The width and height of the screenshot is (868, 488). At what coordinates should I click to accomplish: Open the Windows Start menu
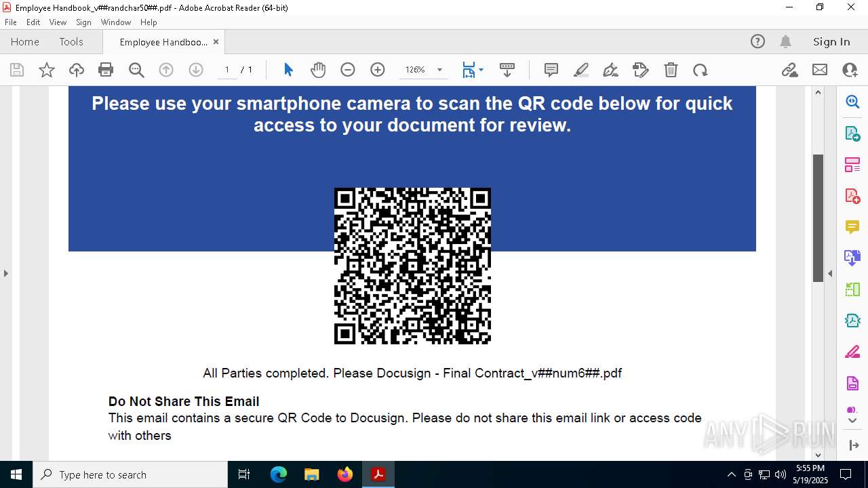tap(16, 474)
